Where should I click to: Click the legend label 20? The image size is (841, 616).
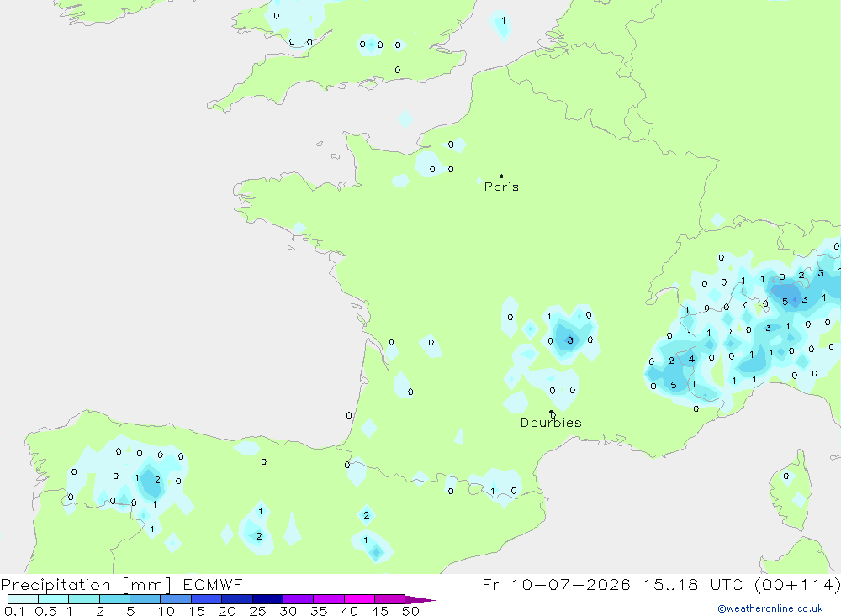[x=227, y=611]
